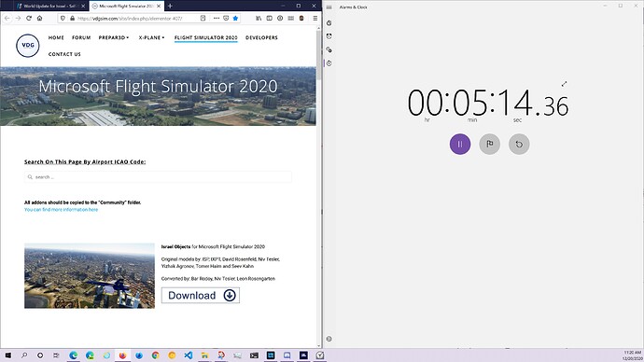Open Cortana from the taskbar
This screenshot has height=362, width=644.
pos(40,355)
